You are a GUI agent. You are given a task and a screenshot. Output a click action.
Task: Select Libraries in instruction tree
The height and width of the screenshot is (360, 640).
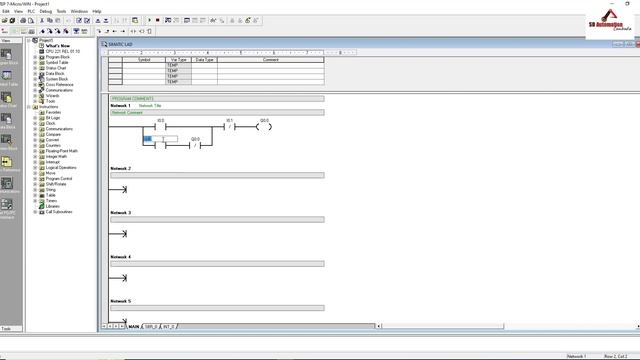pyautogui.click(x=53, y=206)
